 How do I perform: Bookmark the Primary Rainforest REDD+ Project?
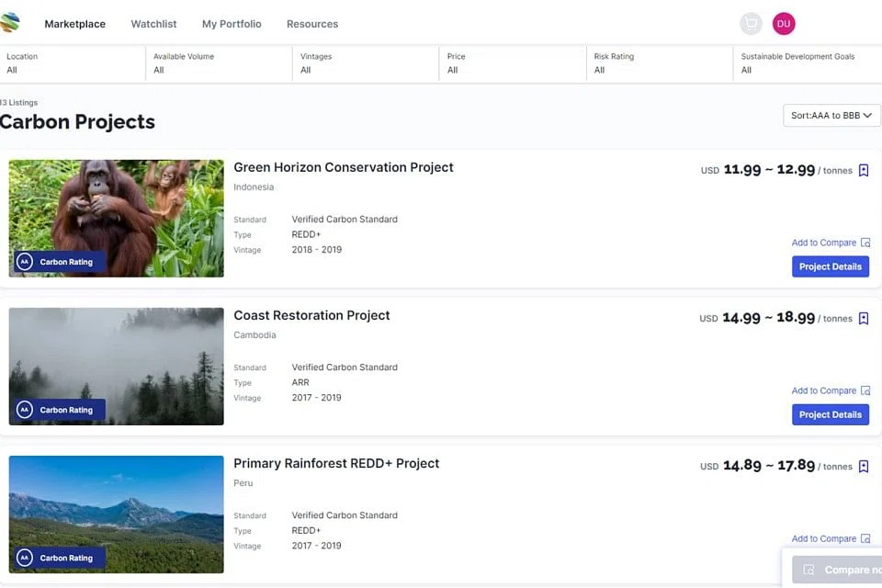[863, 467]
